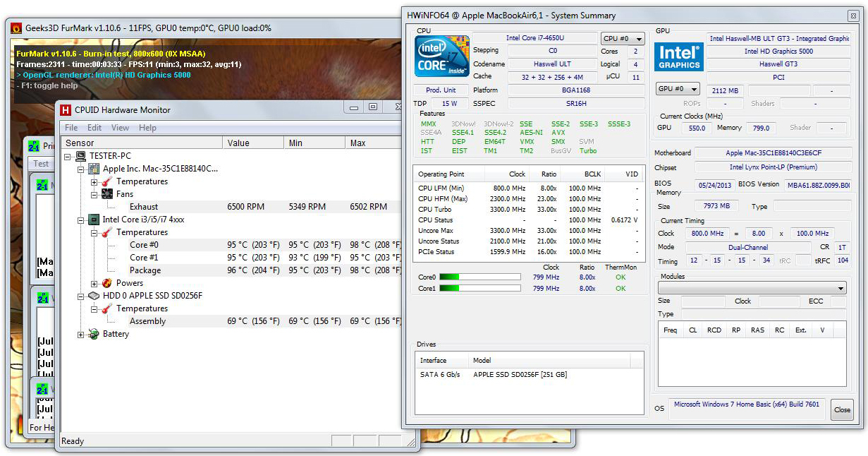Open the Help menu in HWMonitor
The width and height of the screenshot is (868, 456).
tap(147, 128)
